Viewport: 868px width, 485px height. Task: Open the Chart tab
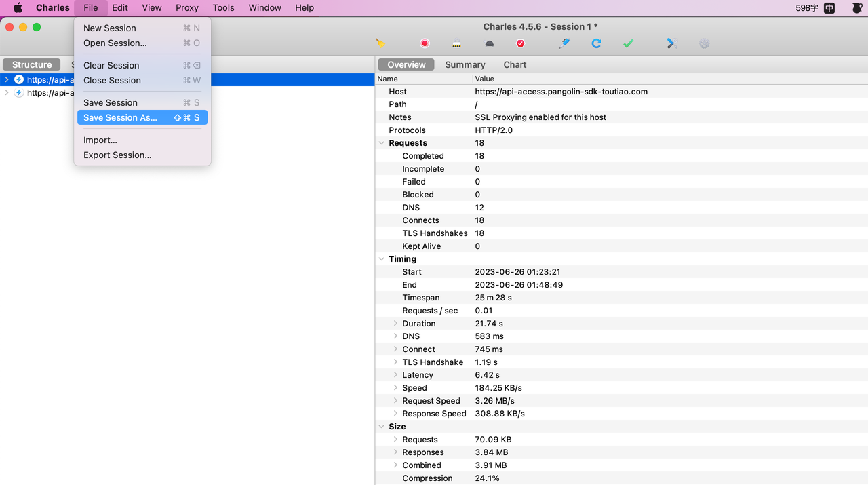click(x=515, y=65)
